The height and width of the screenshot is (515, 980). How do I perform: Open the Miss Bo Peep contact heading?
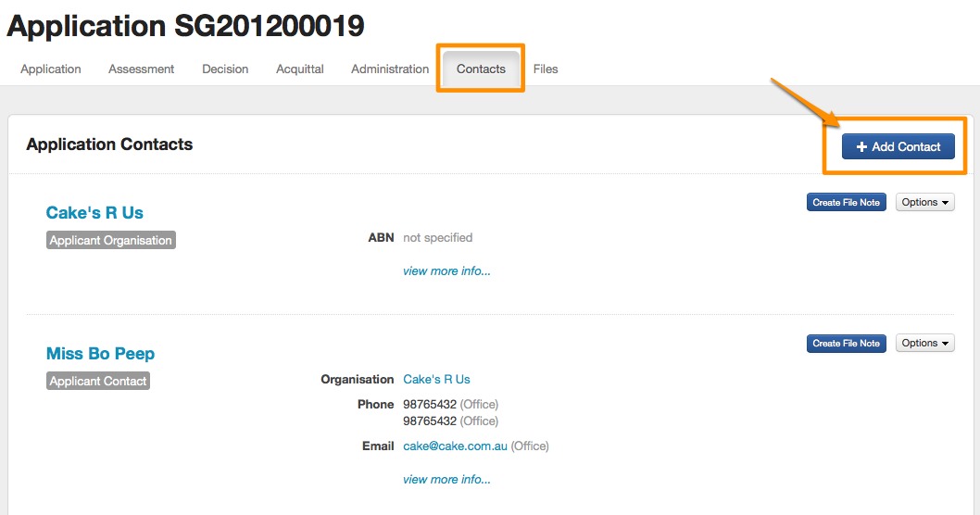pos(100,354)
